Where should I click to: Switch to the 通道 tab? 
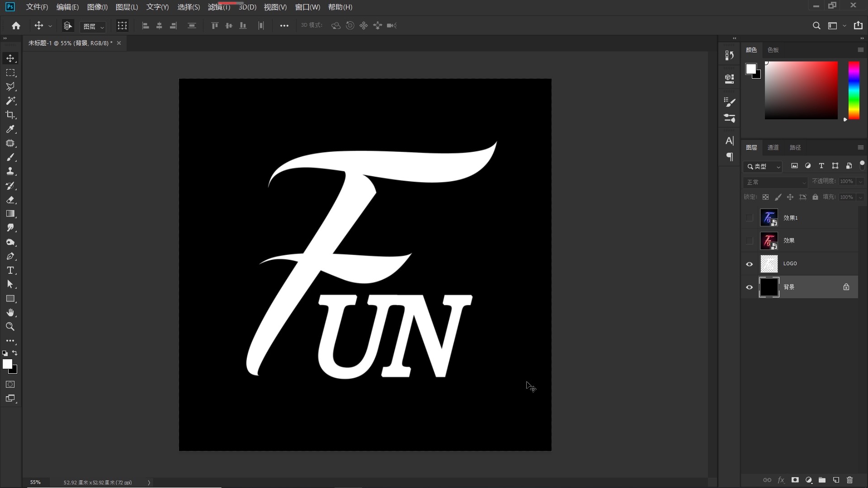[x=773, y=147]
